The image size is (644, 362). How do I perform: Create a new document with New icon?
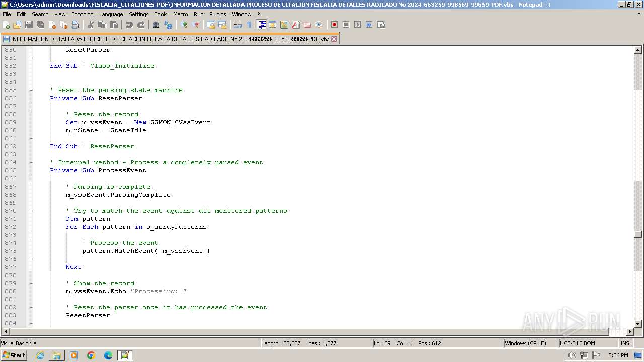(x=6, y=25)
